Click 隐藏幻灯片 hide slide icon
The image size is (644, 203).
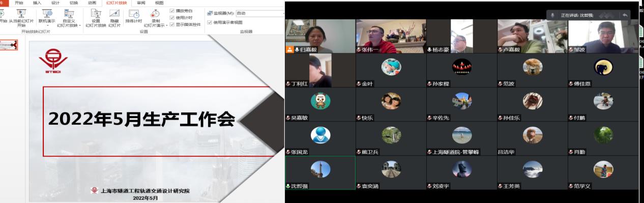coord(114,13)
